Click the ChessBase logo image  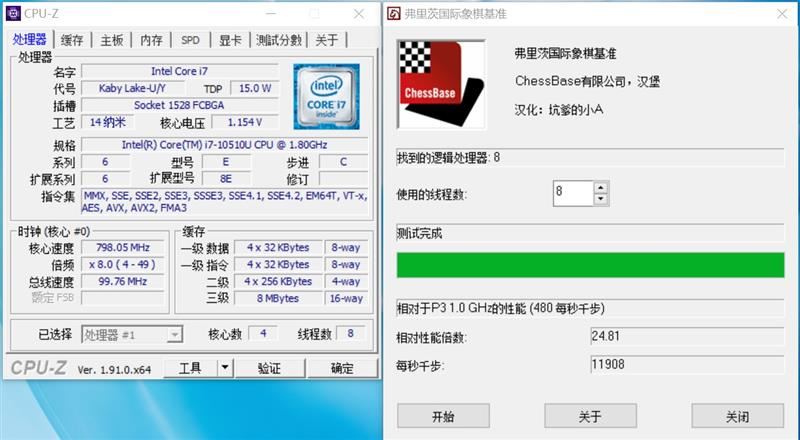(x=441, y=84)
